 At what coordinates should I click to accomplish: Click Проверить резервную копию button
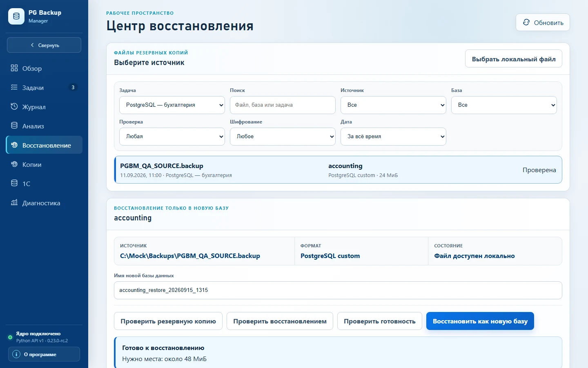(168, 321)
